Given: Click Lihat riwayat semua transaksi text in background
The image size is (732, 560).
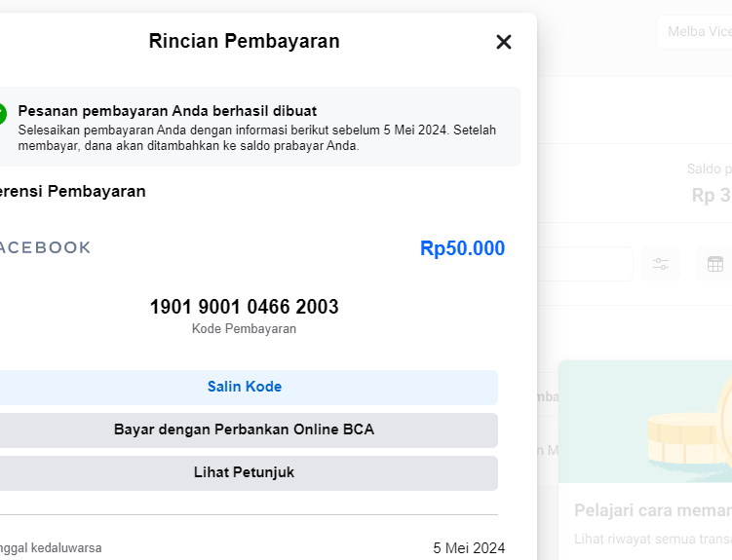Looking at the screenshot, I should pyautogui.click(x=653, y=539).
